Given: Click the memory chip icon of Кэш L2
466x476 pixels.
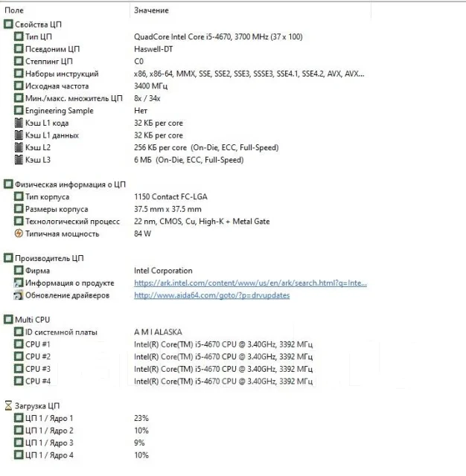Looking at the screenshot, I should [19, 147].
